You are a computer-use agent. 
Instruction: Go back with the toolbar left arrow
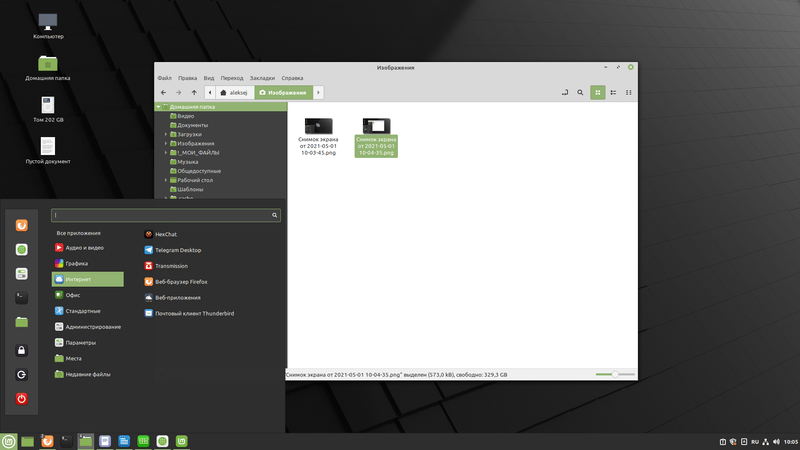(163, 92)
